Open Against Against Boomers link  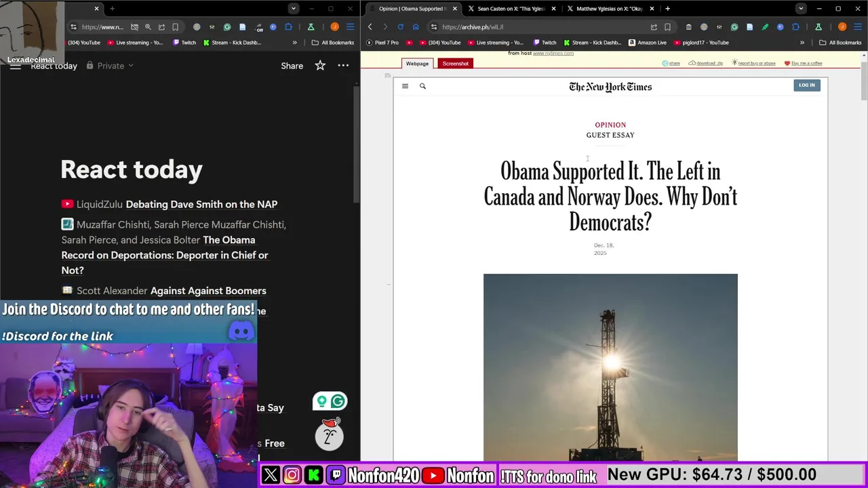click(x=208, y=291)
